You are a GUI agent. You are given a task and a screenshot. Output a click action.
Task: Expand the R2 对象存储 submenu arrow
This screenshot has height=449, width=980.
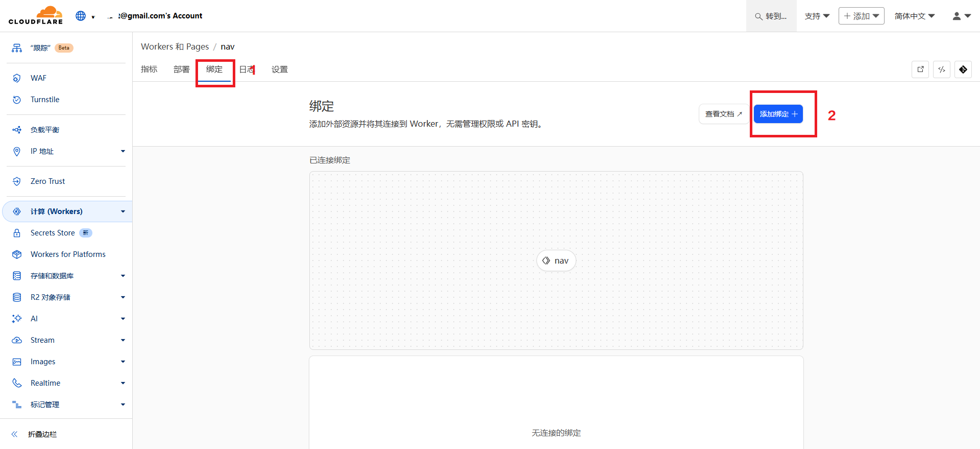(123, 297)
